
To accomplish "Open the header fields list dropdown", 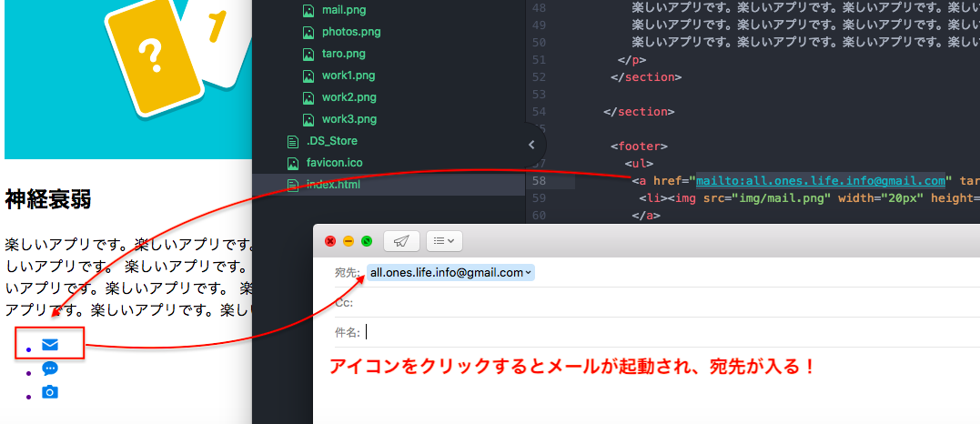I will 444,241.
